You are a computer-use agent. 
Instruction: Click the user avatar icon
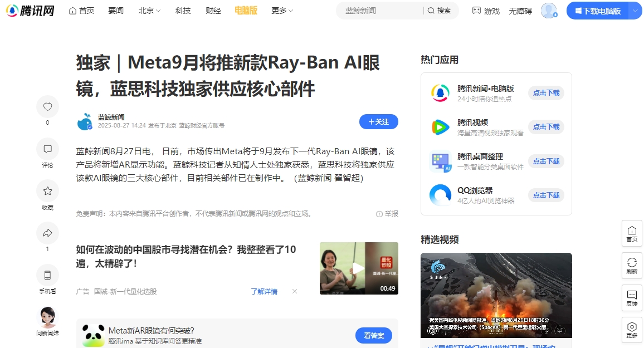click(549, 11)
